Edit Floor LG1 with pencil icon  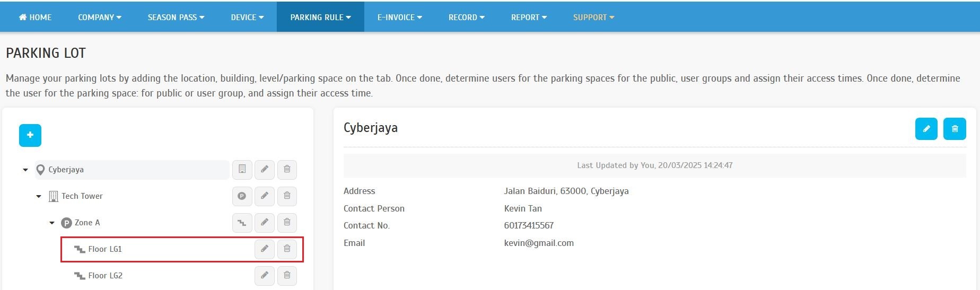point(264,249)
